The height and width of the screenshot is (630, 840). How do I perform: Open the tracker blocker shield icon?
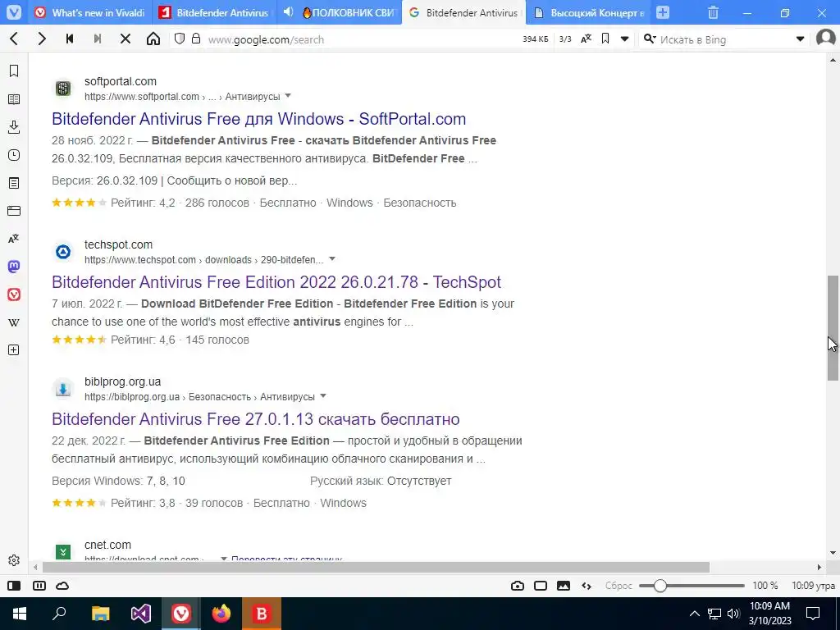coord(180,39)
